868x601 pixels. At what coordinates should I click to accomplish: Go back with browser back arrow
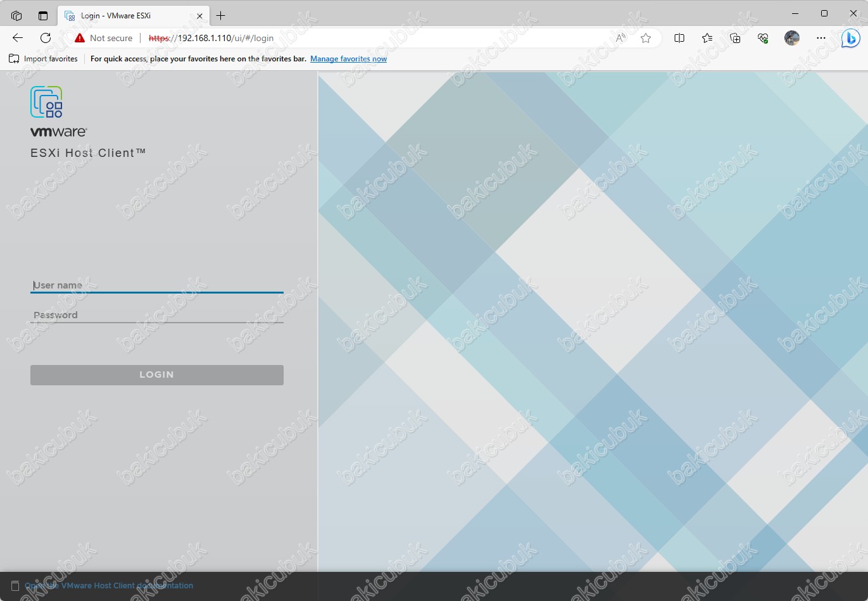pos(18,38)
